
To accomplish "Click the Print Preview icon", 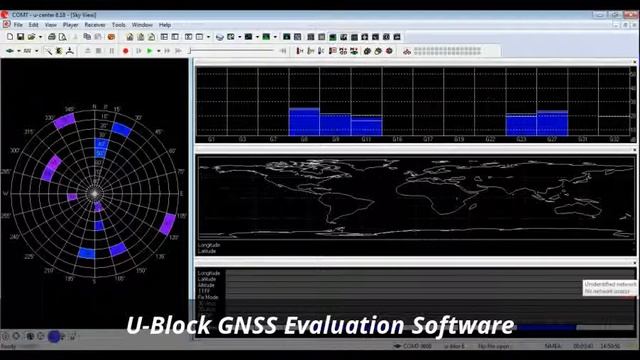I will tap(62, 37).
